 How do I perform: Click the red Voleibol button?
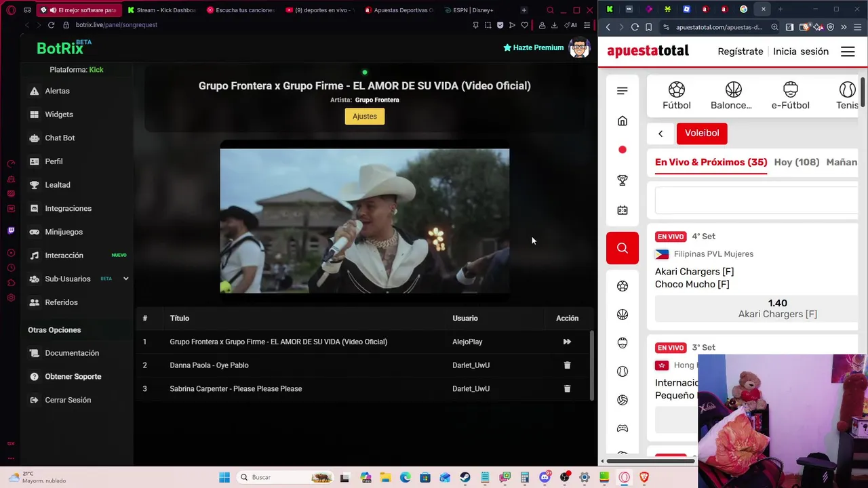702,134
